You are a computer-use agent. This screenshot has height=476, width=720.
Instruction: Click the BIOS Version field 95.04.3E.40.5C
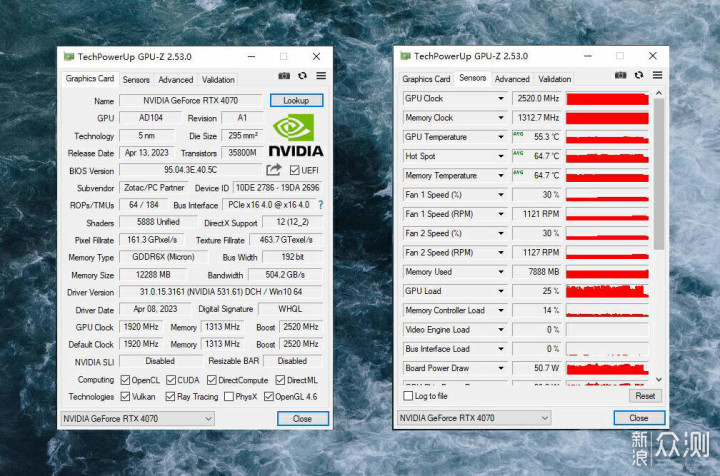(191, 170)
